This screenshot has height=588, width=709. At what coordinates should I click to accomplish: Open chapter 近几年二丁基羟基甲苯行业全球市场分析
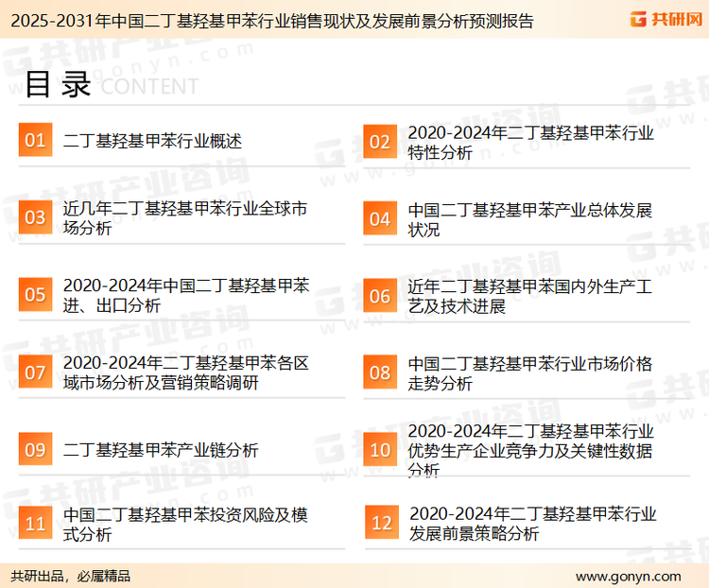[185, 218]
